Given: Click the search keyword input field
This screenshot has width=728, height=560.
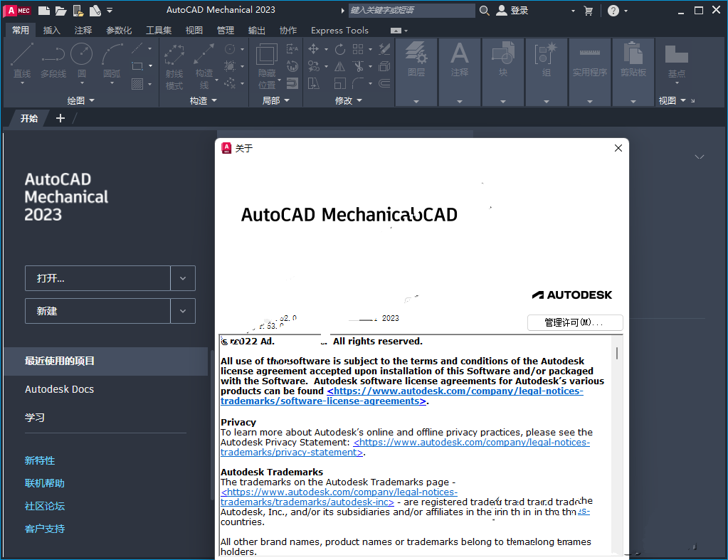Looking at the screenshot, I should pos(411,10).
